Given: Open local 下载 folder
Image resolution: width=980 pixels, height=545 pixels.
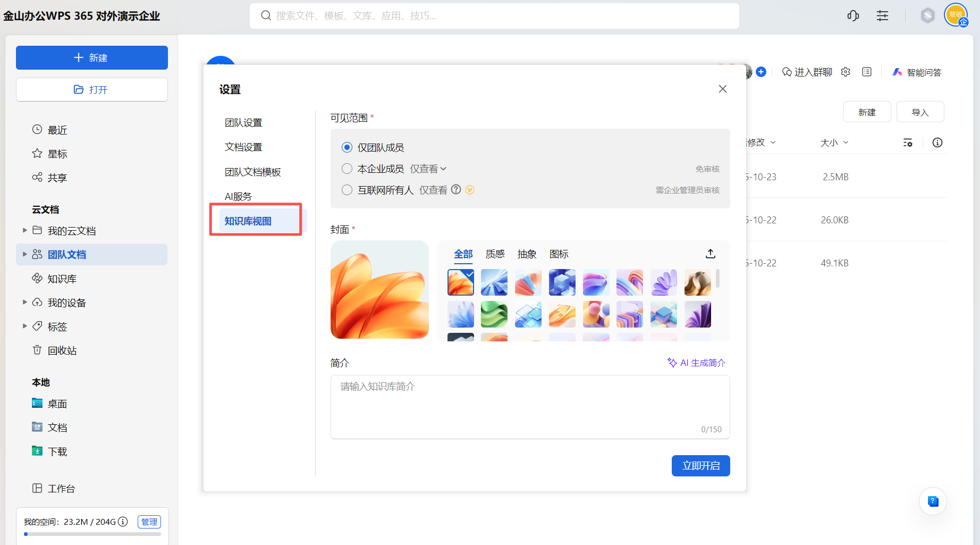Looking at the screenshot, I should click(x=49, y=451).
